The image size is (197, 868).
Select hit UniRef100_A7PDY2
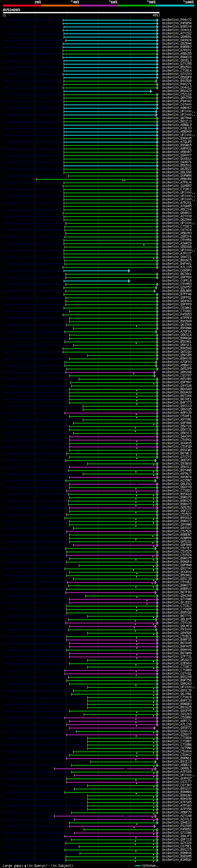coord(176,50)
